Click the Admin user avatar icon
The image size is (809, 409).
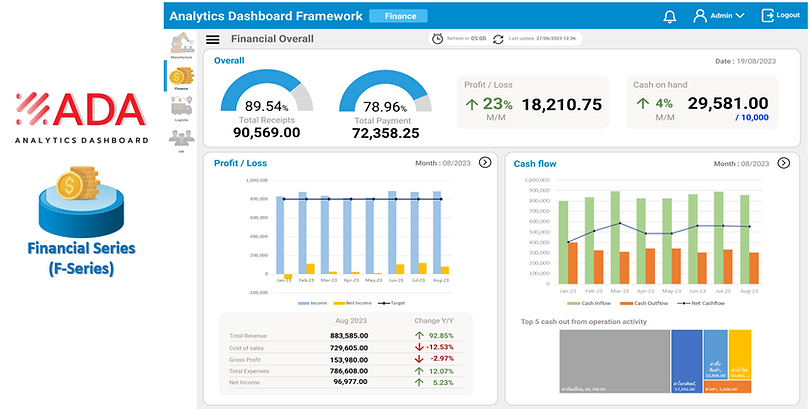point(700,15)
